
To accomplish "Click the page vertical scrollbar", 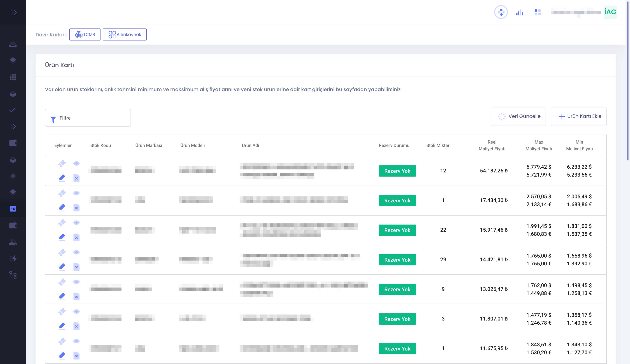I will pos(628,80).
